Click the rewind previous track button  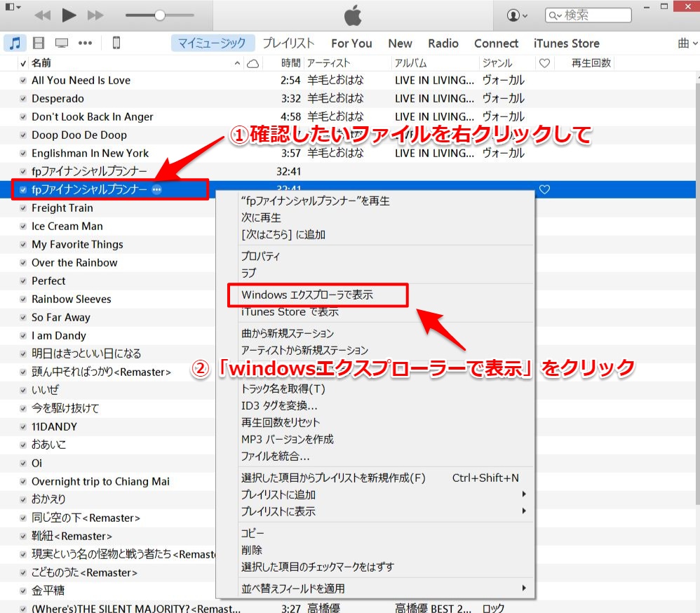click(x=42, y=15)
